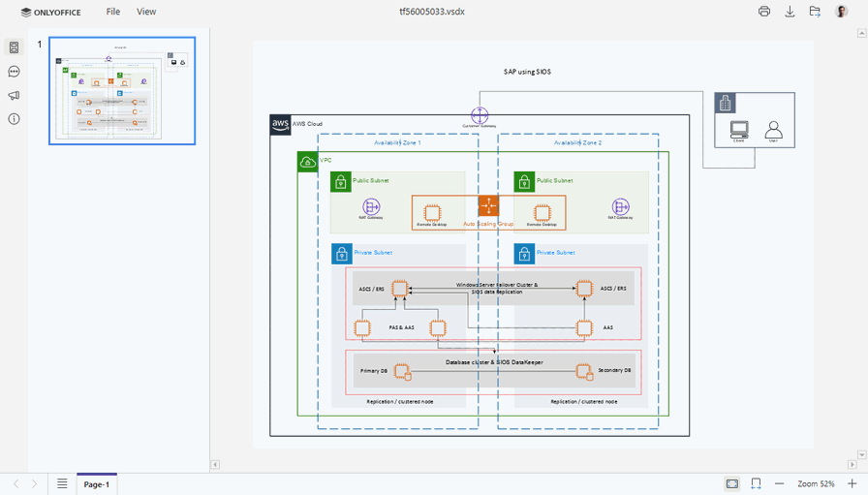The width and height of the screenshot is (868, 495).
Task: Select the Auto Scaling Group orange icon
Action: [488, 205]
